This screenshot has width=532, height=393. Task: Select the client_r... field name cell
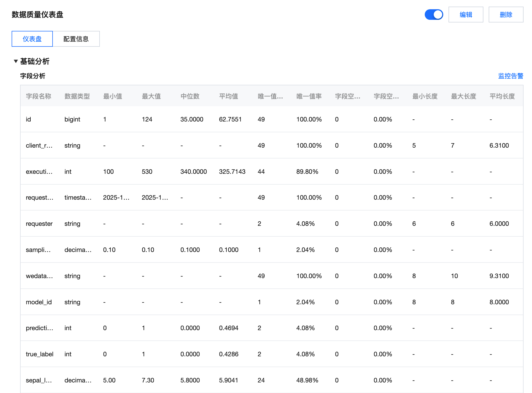(x=39, y=146)
